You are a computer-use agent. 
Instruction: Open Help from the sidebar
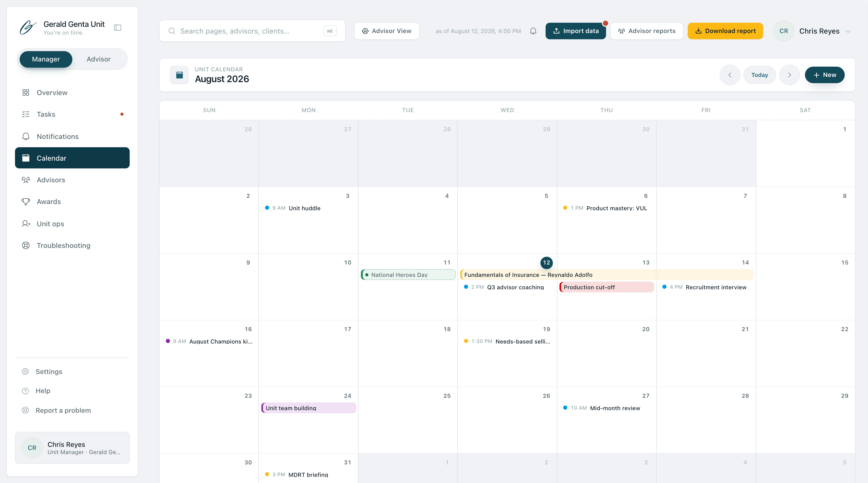[72, 391]
